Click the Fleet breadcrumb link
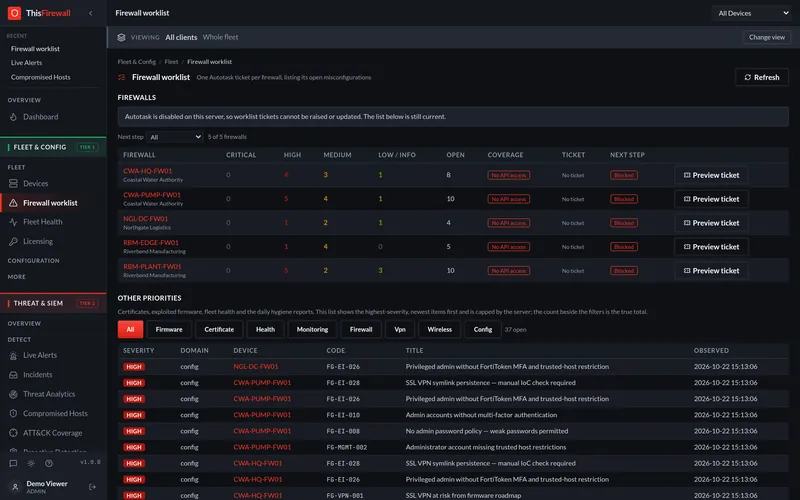 pyautogui.click(x=171, y=62)
